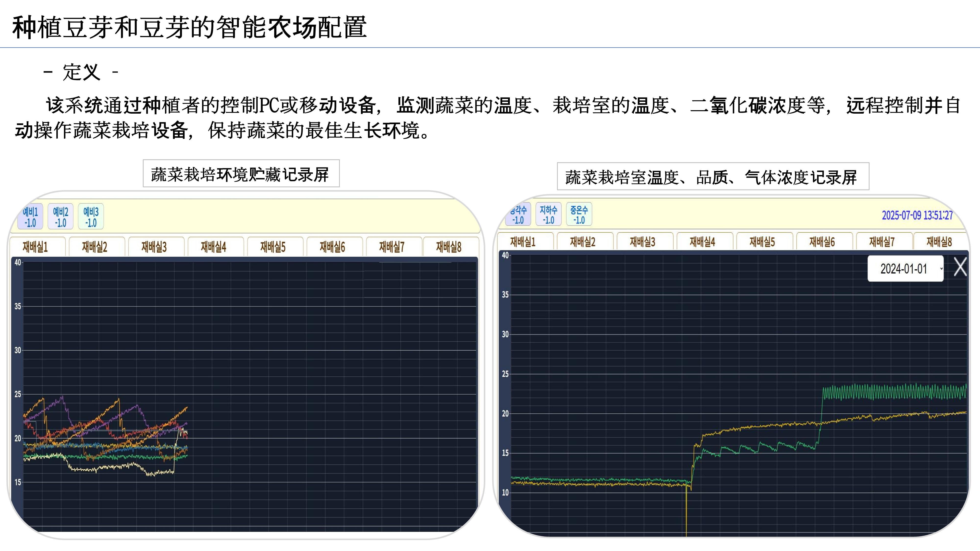Click the 냉각수 sensor badge
The height and width of the screenshot is (551, 980).
coord(518,215)
